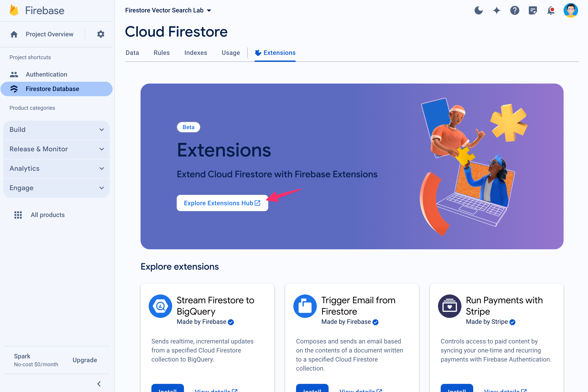Click Explore Extensions Hub button
The width and height of the screenshot is (588, 392).
221,203
